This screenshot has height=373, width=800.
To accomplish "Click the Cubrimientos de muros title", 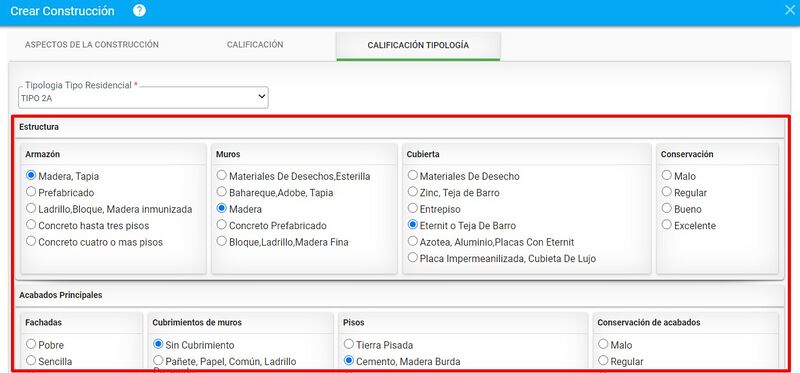I will click(197, 322).
